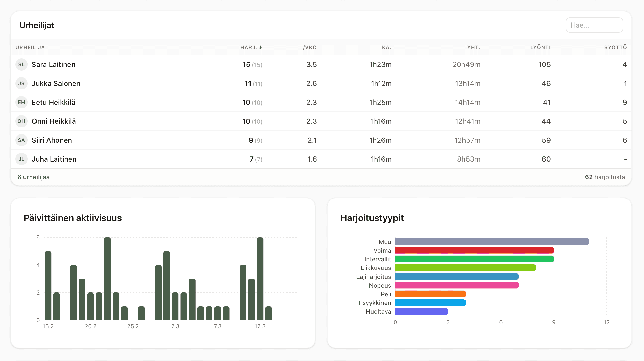Sort the table by /VKO column
The width and height of the screenshot is (644, 361).
click(x=310, y=47)
